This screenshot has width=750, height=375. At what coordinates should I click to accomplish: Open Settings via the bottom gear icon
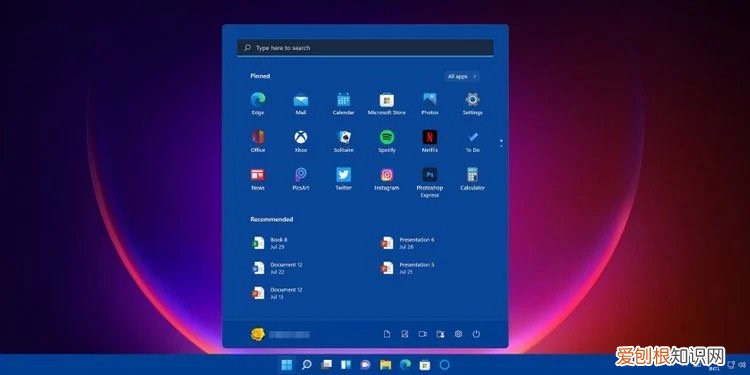458,334
